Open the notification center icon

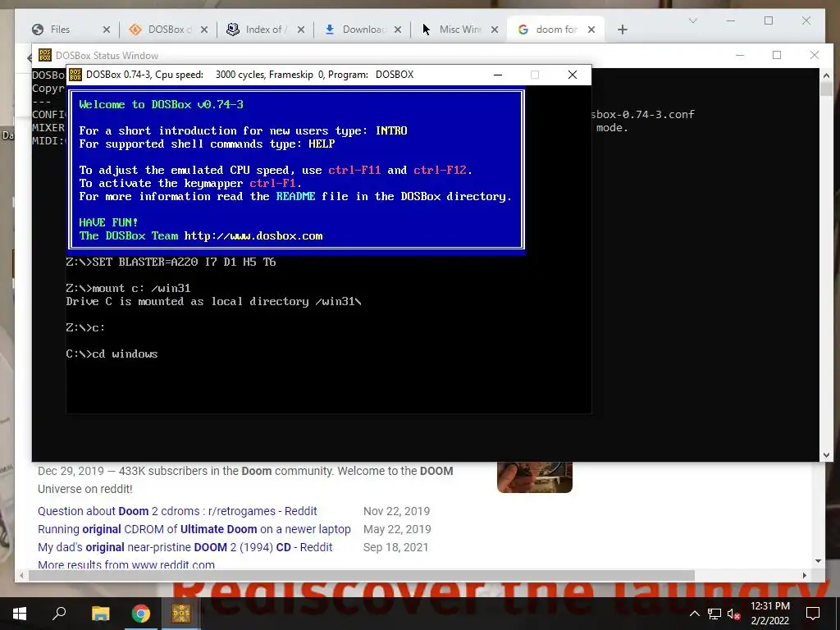tap(813, 614)
